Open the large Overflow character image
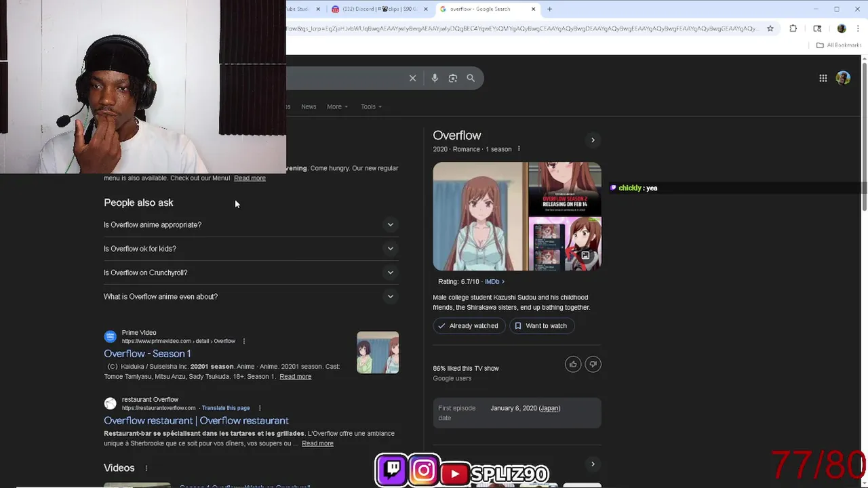Image resolution: width=868 pixels, height=488 pixels. pos(479,216)
